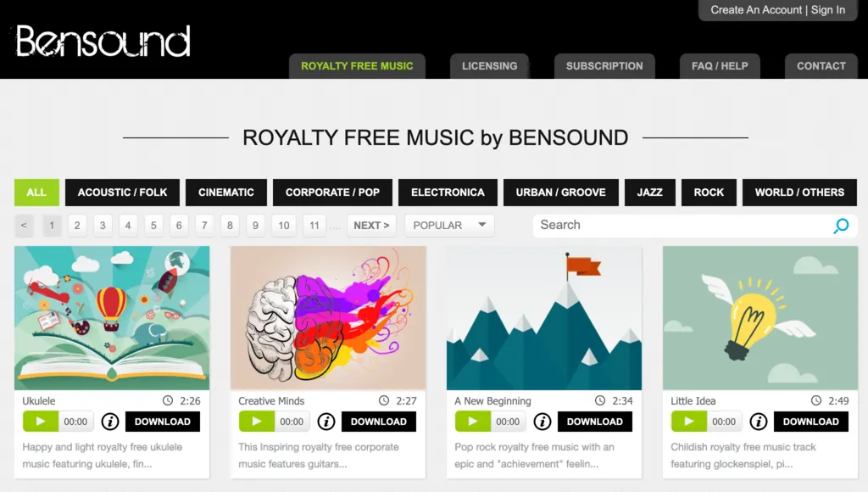Open the SUBSCRIPTION tab
Screen dimensions: 868x492
[604, 66]
